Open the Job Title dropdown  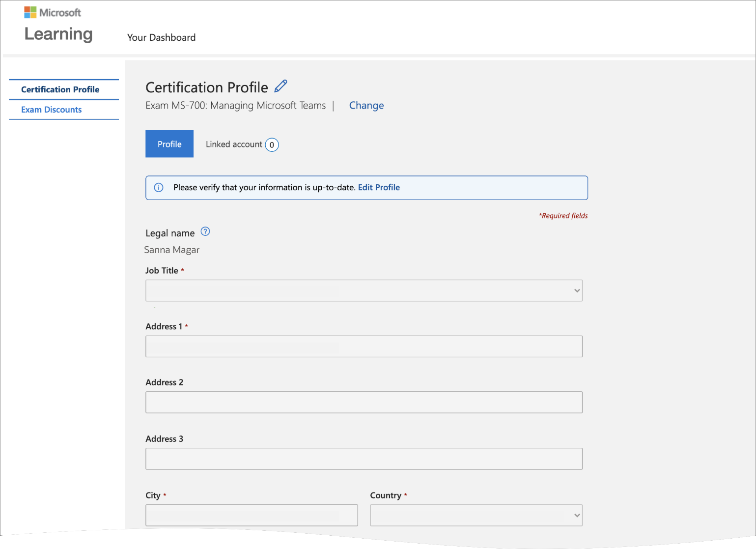coord(364,290)
